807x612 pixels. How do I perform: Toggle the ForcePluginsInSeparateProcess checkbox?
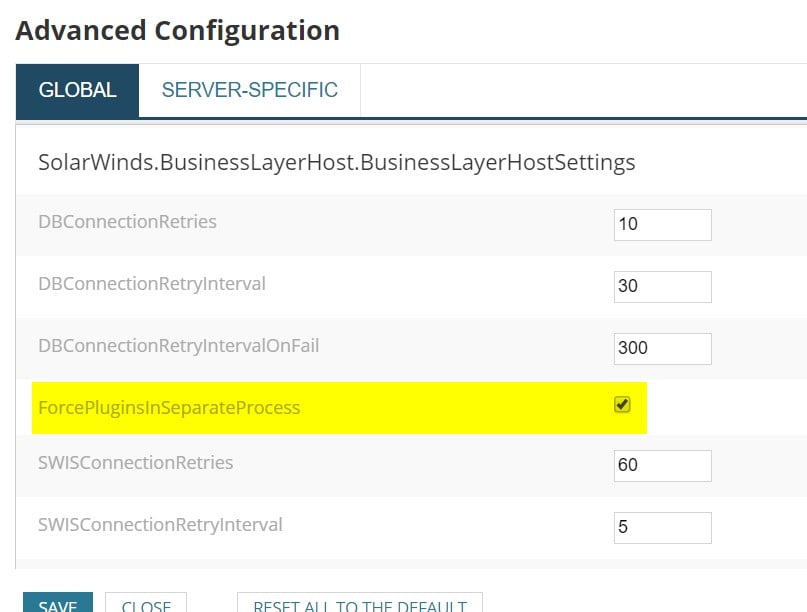(622, 405)
